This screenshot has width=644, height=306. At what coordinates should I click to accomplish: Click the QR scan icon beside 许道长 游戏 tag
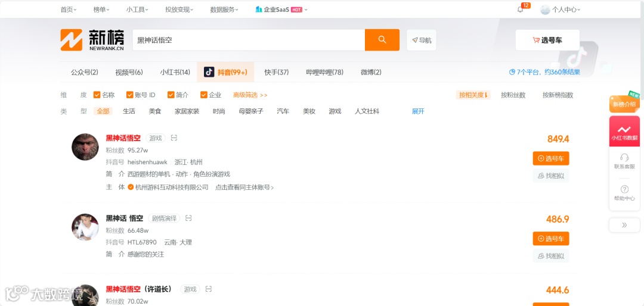209,289
